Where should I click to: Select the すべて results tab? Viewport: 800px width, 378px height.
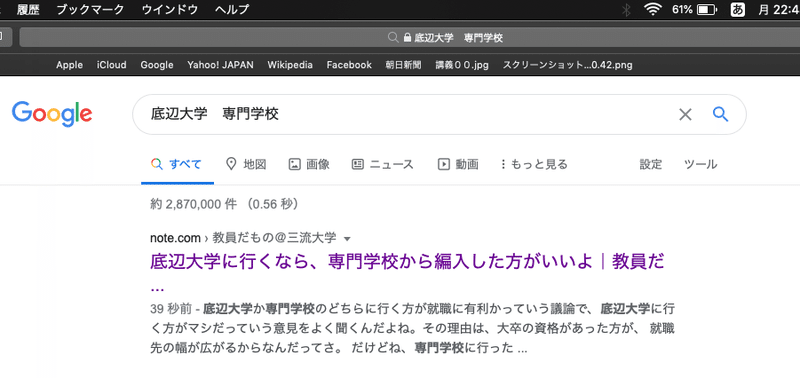[x=177, y=164]
